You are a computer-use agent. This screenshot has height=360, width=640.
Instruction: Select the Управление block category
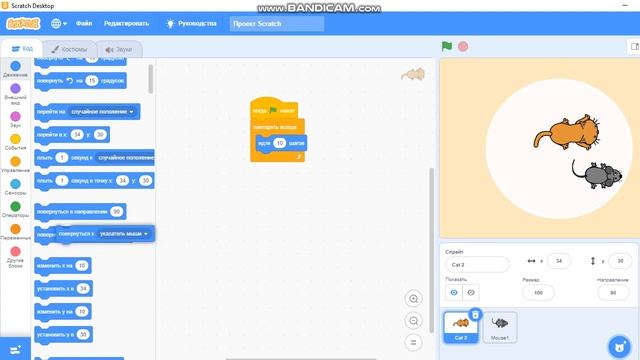coord(16,164)
